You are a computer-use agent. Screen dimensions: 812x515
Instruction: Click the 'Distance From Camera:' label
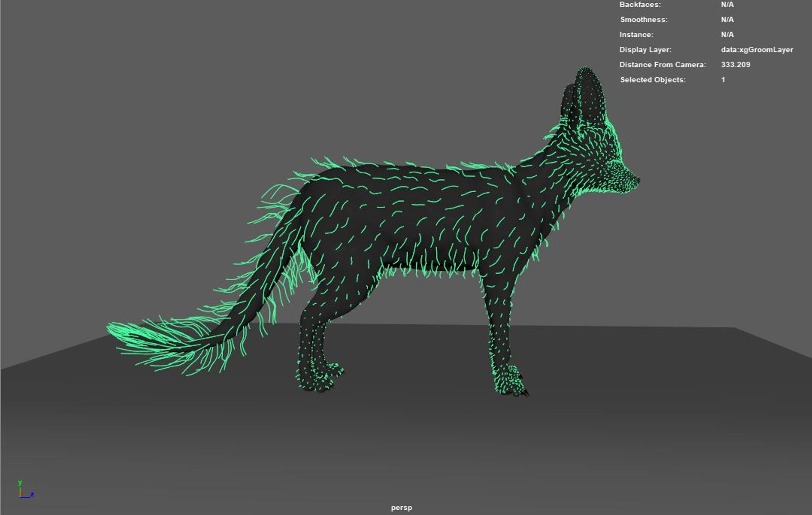[663, 65]
